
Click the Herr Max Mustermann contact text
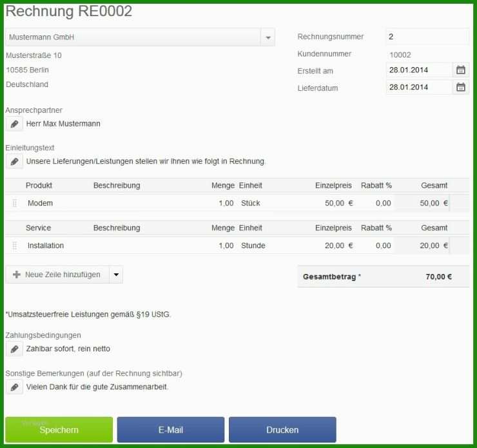(63, 124)
